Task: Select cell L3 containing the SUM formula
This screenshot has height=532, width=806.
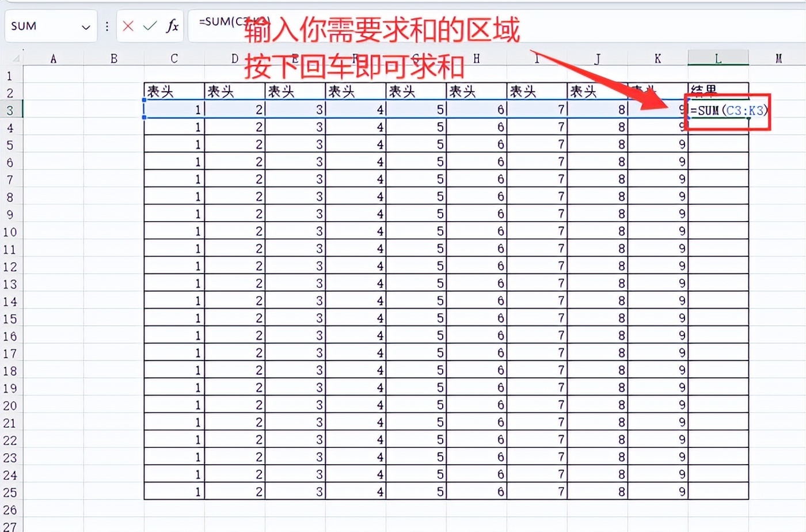Action: [718, 109]
